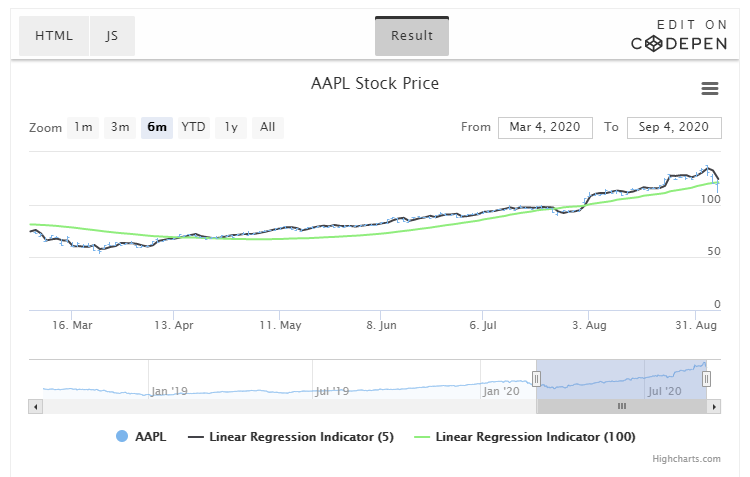Click the 11. May axis label
The height and width of the screenshot is (477, 750).
coord(280,325)
